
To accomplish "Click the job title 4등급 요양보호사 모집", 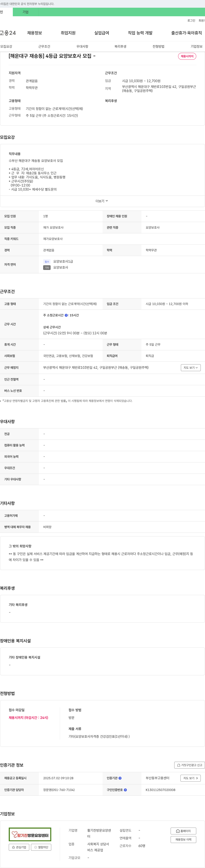I will 52,56.
